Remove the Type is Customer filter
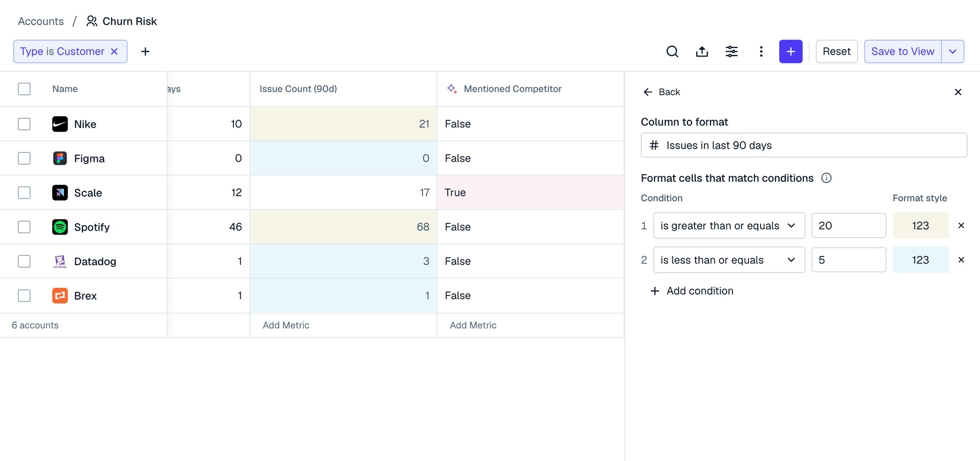 tap(114, 52)
